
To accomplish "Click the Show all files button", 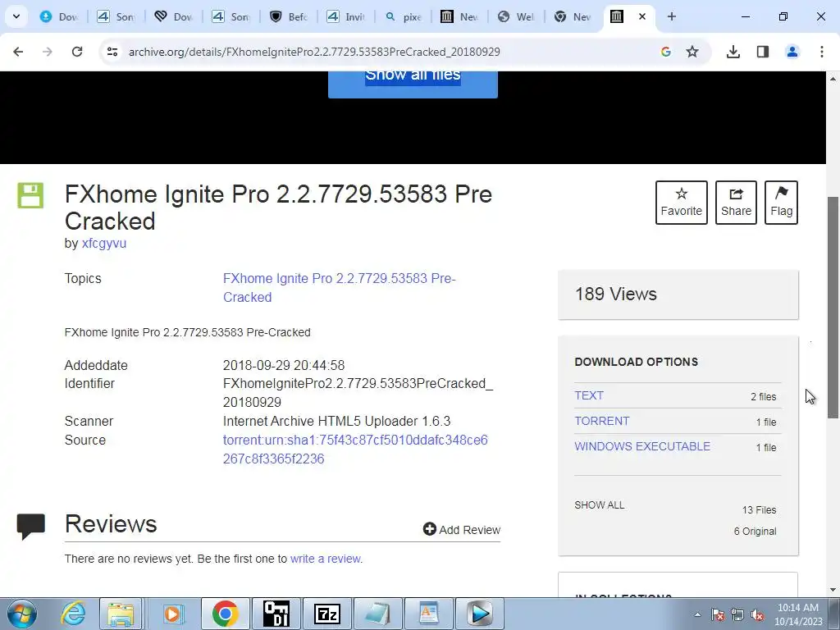I will (413, 84).
